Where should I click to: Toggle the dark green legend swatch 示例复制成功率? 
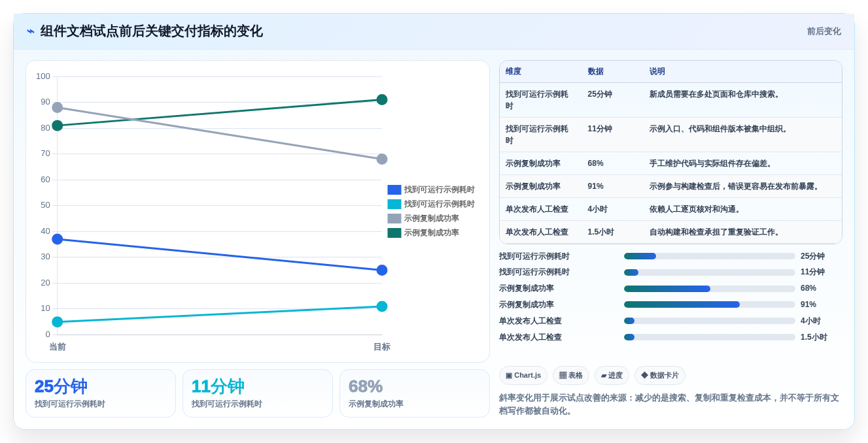394,233
